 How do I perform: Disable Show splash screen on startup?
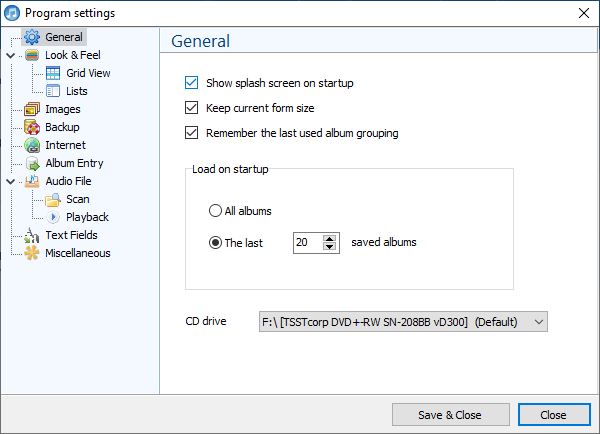point(191,83)
